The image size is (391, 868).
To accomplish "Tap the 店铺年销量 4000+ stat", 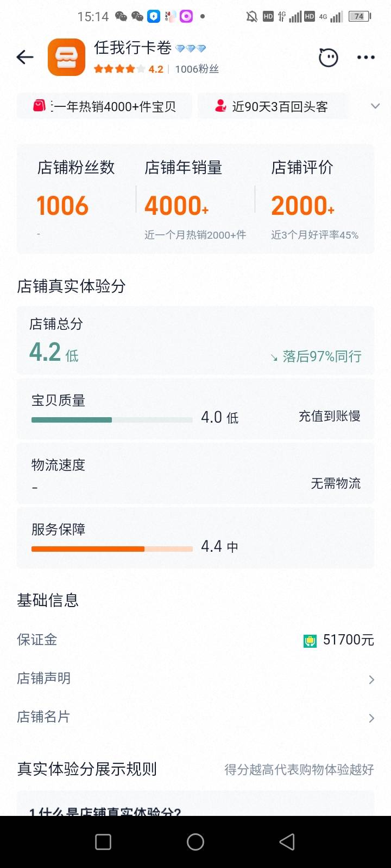I will coord(177,206).
